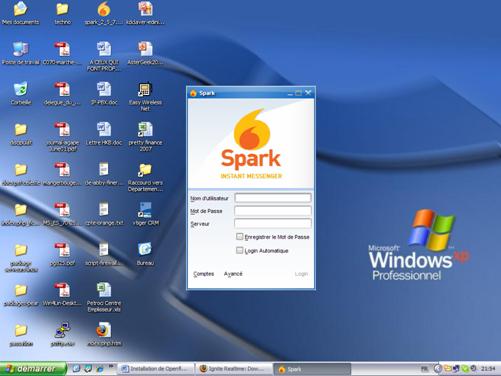501x376 pixels.
Task: Focus the Nom d'utilisateur input field
Action: pyautogui.click(x=273, y=198)
